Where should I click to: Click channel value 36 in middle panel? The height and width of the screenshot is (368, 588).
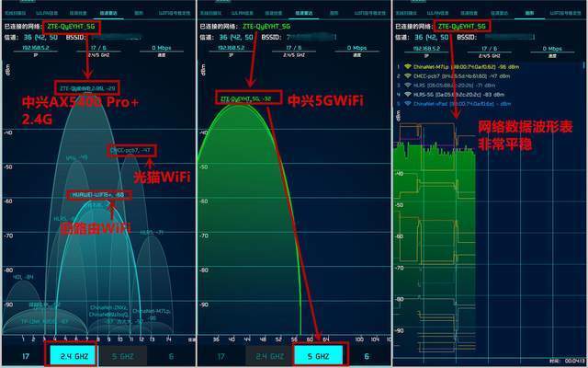click(x=223, y=38)
